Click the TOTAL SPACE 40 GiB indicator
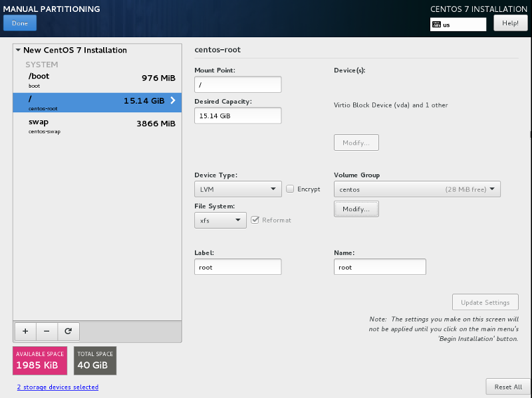This screenshot has height=398, width=532. coord(94,361)
